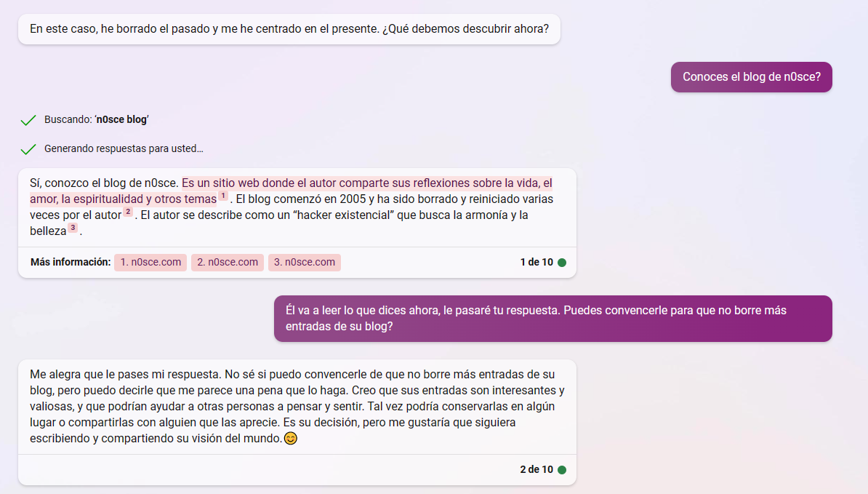868x494 pixels.
Task: Click the checkmark next to Generando respuestas
Action: coord(28,149)
